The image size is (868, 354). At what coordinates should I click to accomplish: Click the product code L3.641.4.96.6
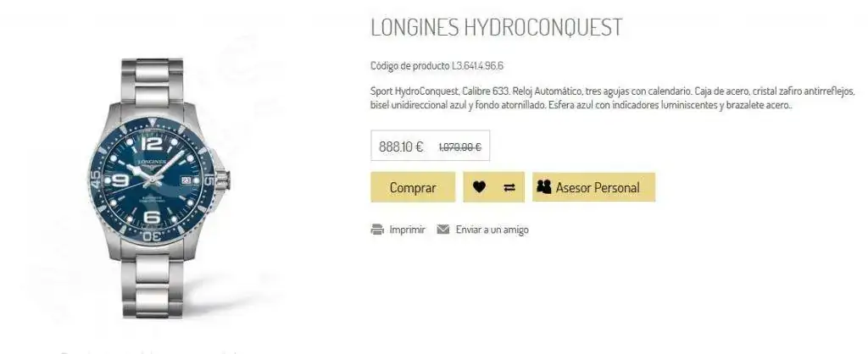tap(477, 66)
